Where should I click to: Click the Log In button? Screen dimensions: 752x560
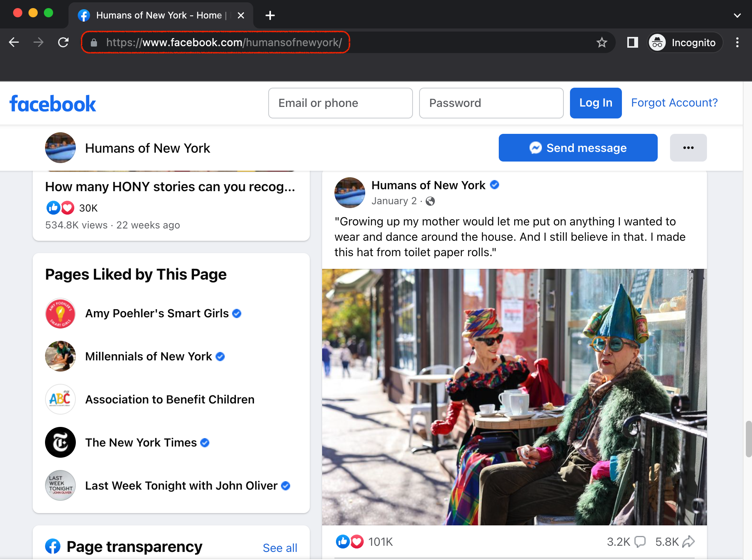pyautogui.click(x=595, y=103)
